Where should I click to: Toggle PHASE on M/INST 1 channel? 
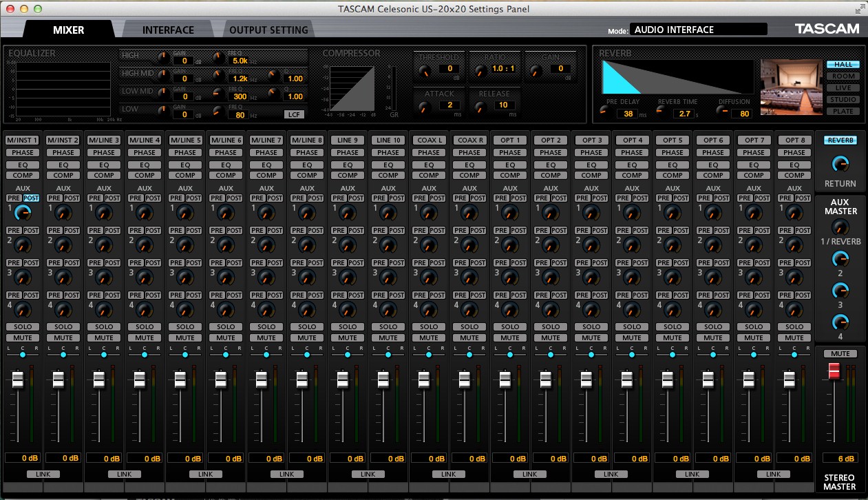click(23, 153)
